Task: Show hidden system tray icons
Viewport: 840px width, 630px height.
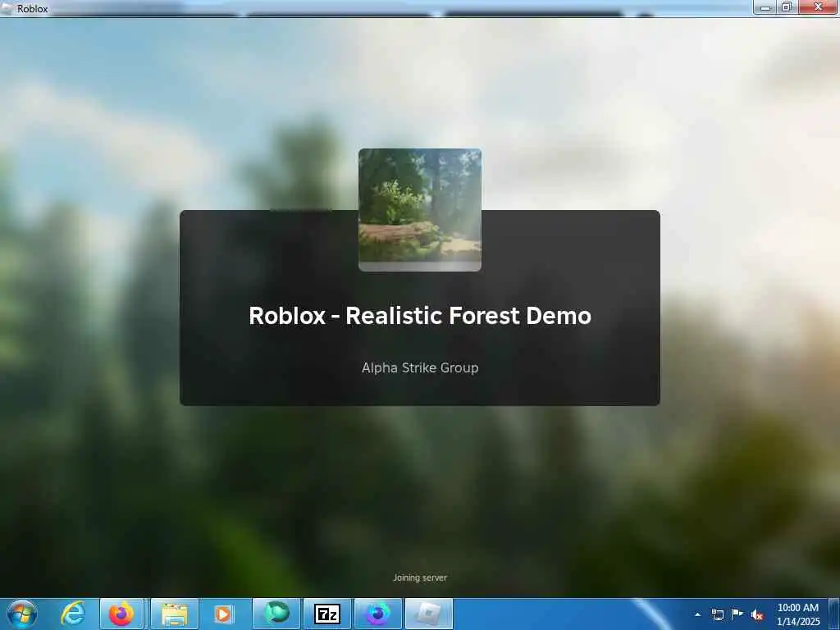Action: (x=697, y=614)
